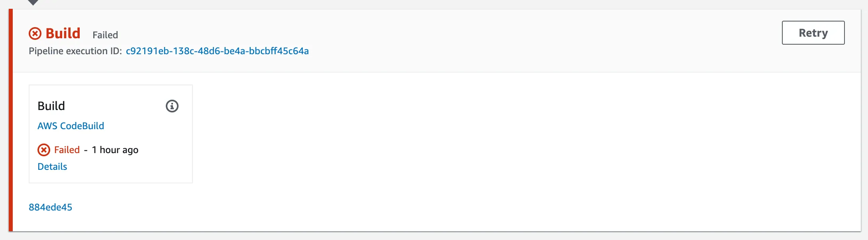The width and height of the screenshot is (868, 240).
Task: Open pipeline execution ID c92191eb link
Action: pyautogui.click(x=217, y=51)
